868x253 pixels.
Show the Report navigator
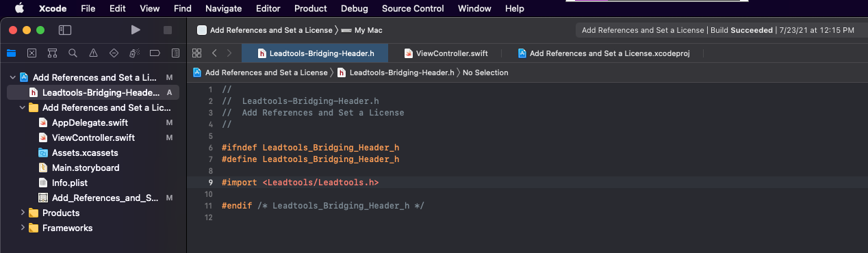[175, 53]
